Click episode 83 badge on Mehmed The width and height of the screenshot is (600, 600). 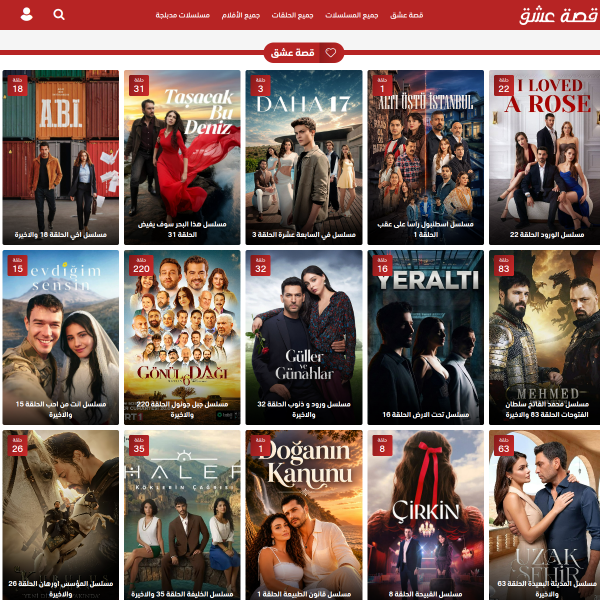pyautogui.click(x=504, y=266)
